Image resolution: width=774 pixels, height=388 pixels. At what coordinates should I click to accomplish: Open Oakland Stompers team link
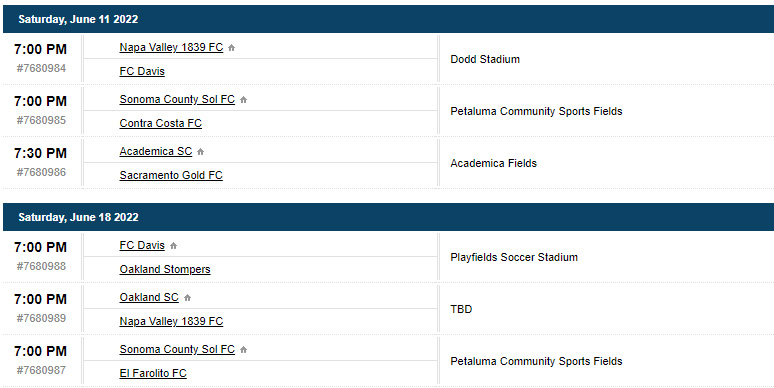click(x=165, y=270)
